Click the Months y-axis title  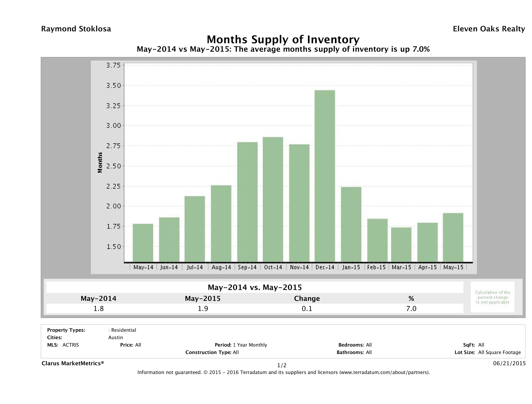[100, 163]
